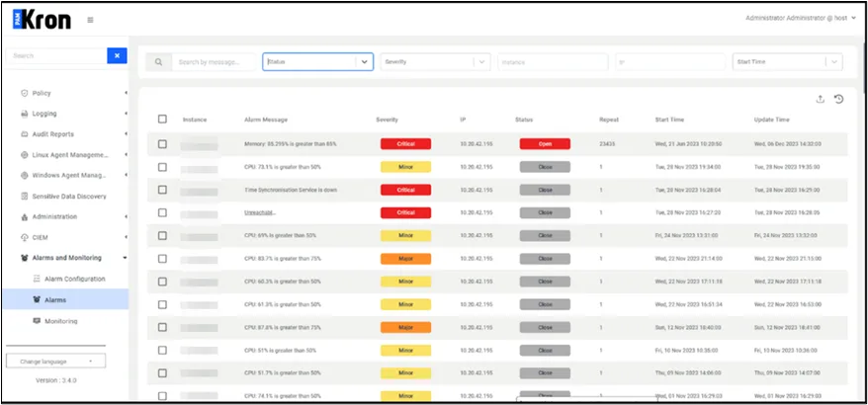Open the Status filter dropdown
This screenshot has height=405, width=868.
317,62
